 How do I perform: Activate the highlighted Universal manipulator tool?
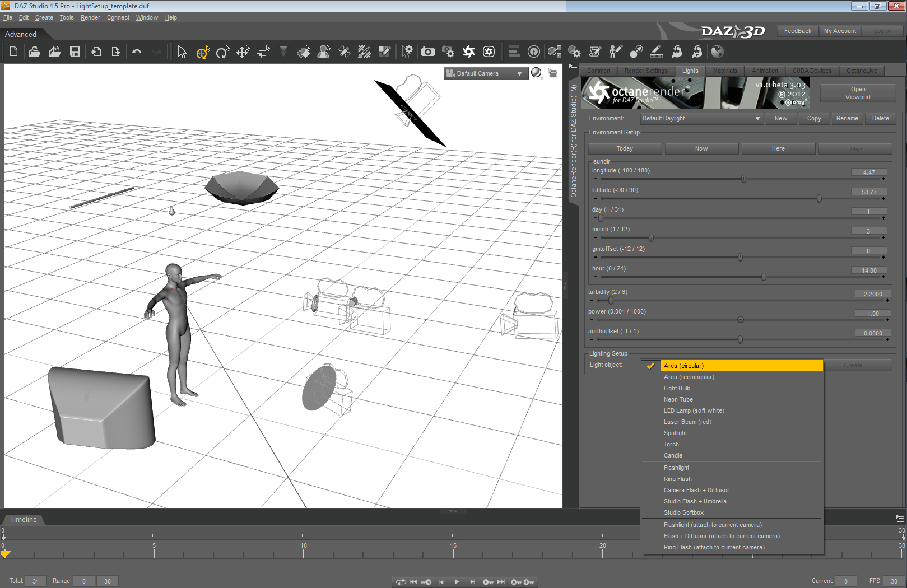(202, 53)
